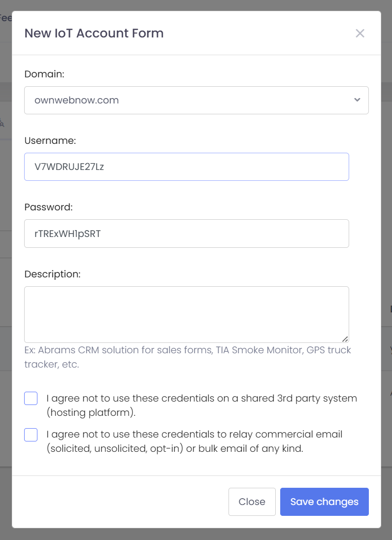This screenshot has height=540, width=392.
Task: Click the X icon to dismiss the form
Action: (360, 34)
